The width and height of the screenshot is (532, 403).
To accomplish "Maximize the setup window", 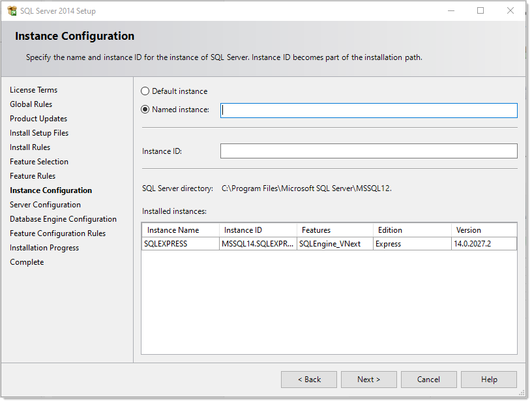I will tap(480, 11).
